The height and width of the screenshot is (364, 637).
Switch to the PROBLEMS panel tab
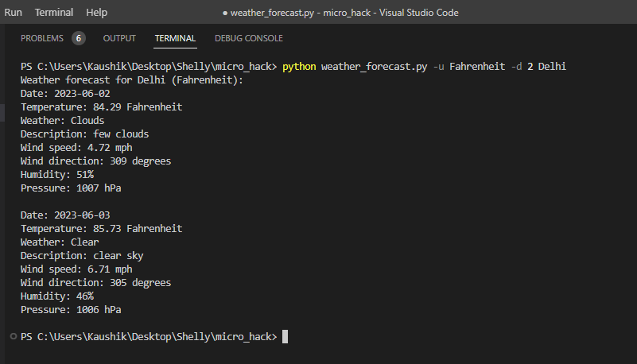42,38
